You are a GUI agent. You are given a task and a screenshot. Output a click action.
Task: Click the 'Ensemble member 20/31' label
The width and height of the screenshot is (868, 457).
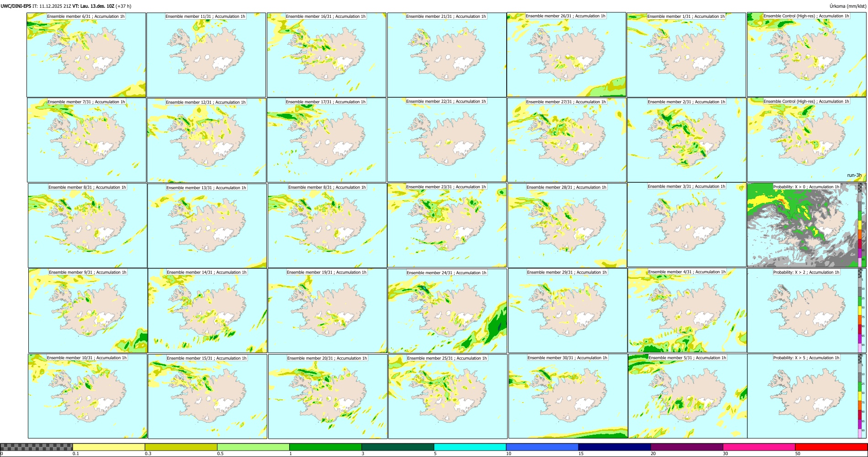pos(311,358)
